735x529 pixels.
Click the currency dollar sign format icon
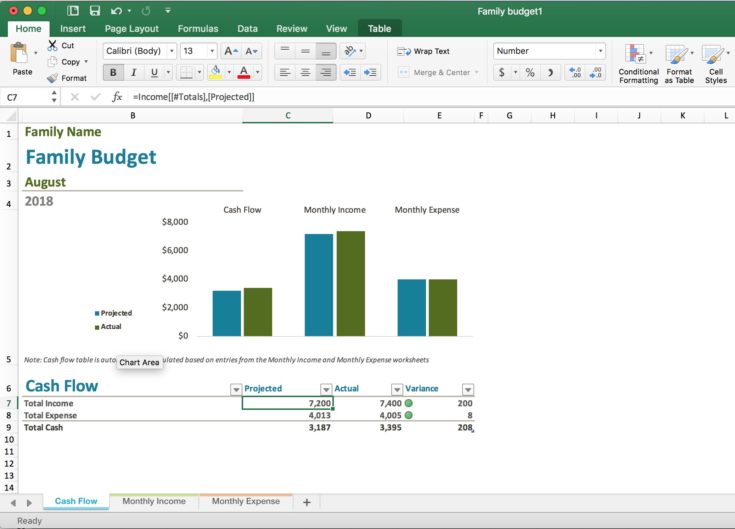click(x=502, y=72)
